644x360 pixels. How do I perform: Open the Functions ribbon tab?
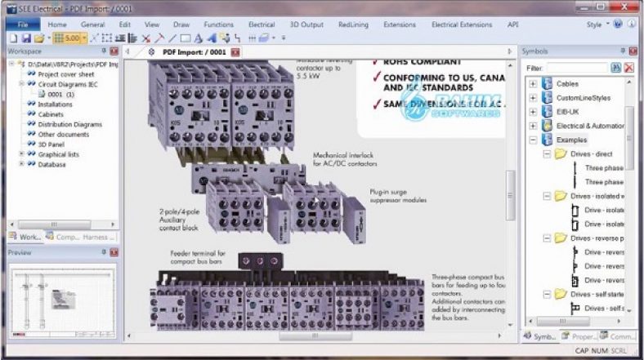tap(218, 24)
